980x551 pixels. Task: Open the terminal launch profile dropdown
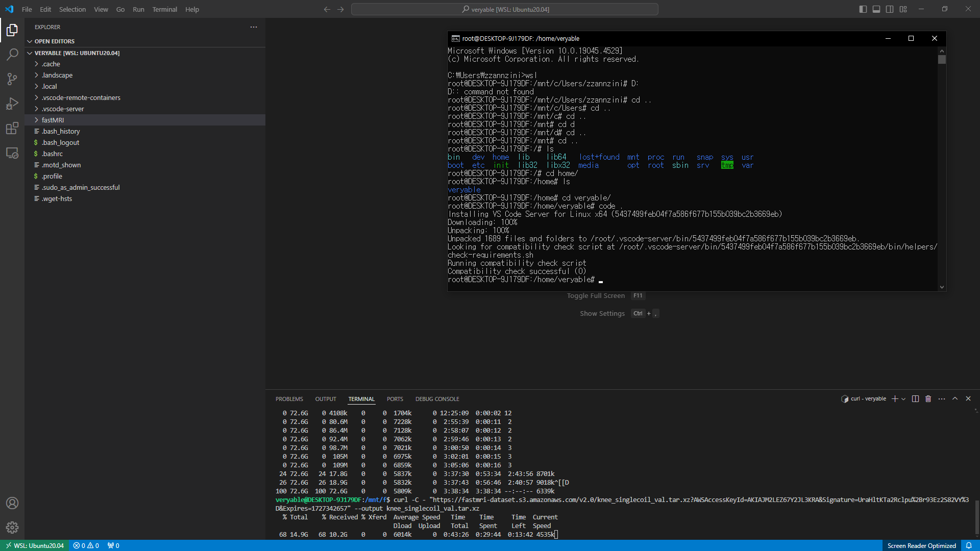[x=902, y=398]
